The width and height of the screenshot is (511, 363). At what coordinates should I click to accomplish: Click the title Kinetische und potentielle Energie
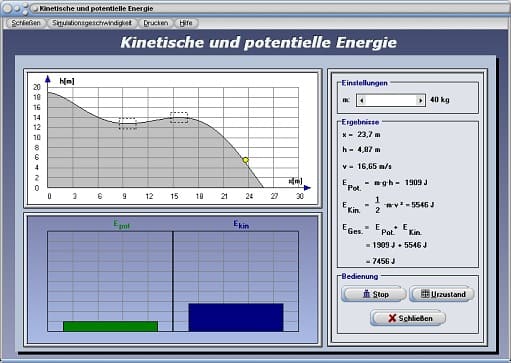259,43
